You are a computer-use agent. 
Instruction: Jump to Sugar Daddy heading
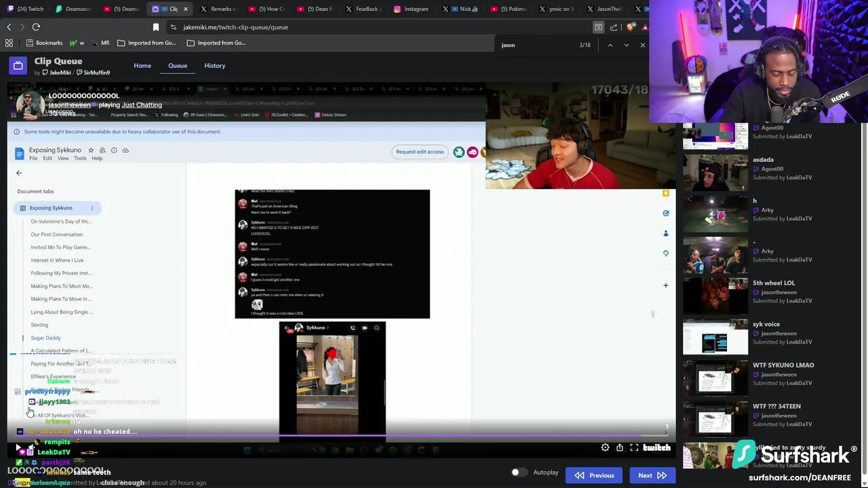(45, 338)
